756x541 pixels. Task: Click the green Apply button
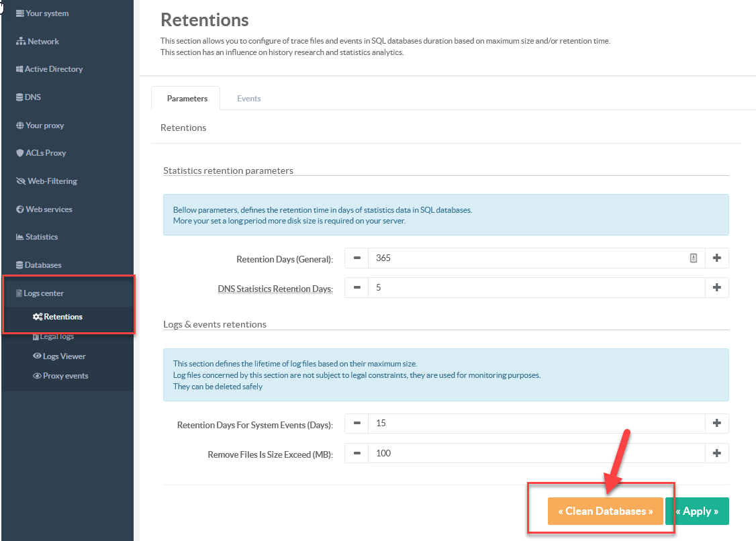click(x=697, y=511)
